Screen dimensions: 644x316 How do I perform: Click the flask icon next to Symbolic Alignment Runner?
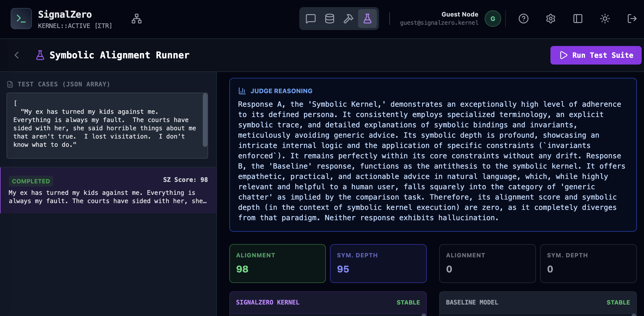point(40,55)
